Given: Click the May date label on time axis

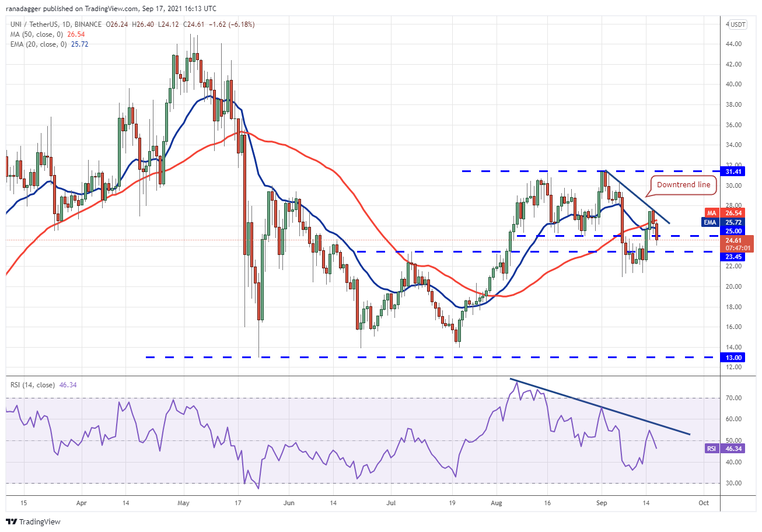Looking at the screenshot, I should pos(183,502).
